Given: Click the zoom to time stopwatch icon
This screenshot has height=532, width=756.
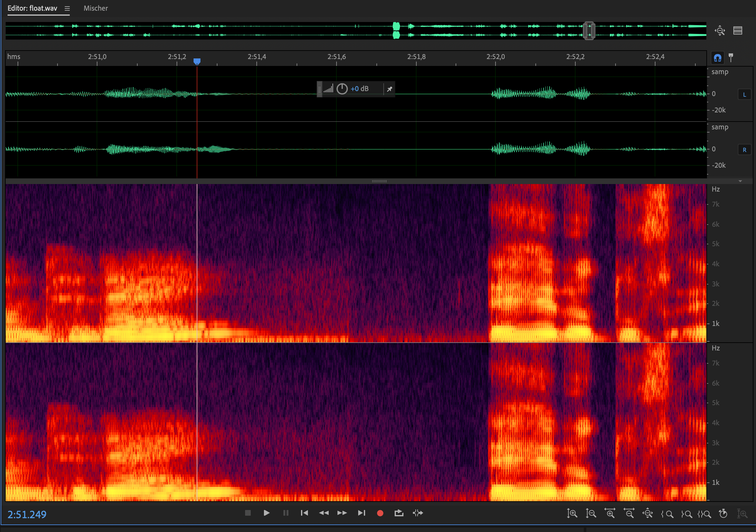Looking at the screenshot, I should pyautogui.click(x=723, y=513).
